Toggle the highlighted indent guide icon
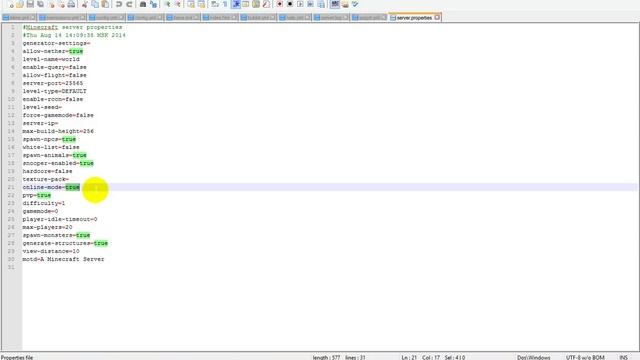This screenshot has height=360, width=640. pyautogui.click(x=236, y=4)
